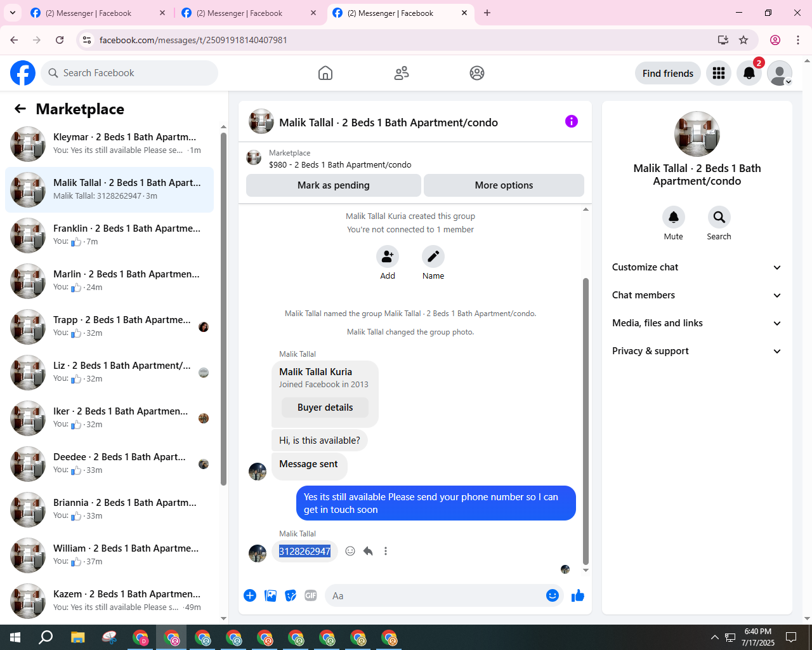The width and height of the screenshot is (812, 650).
Task: Open File Explorer from taskbar
Action: [77, 637]
